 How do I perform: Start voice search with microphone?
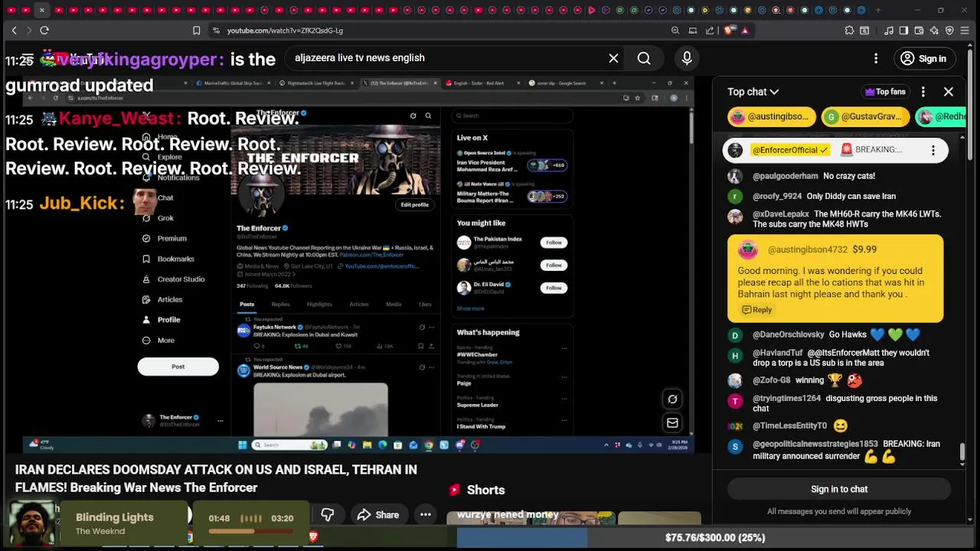[x=687, y=58]
